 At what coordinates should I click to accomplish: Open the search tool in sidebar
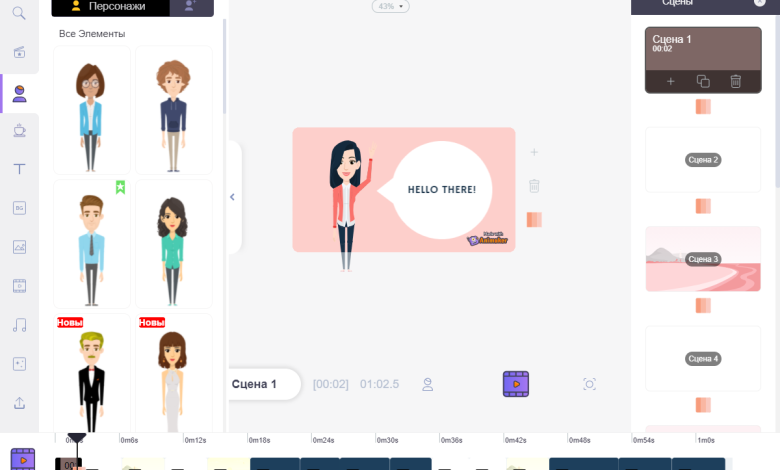pos(19,13)
